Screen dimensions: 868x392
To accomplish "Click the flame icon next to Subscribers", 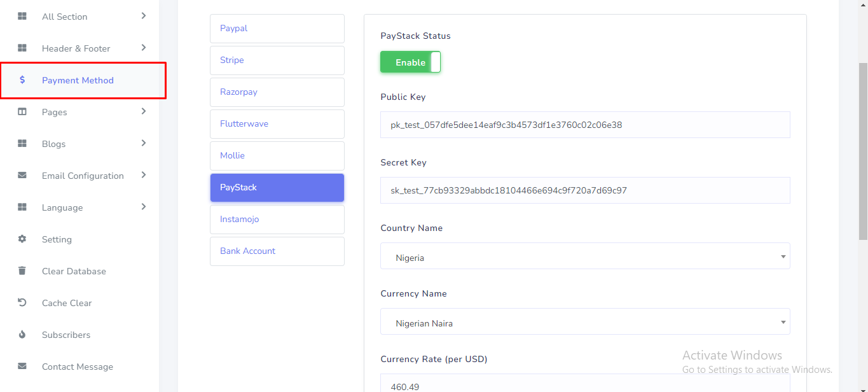I will [22, 335].
